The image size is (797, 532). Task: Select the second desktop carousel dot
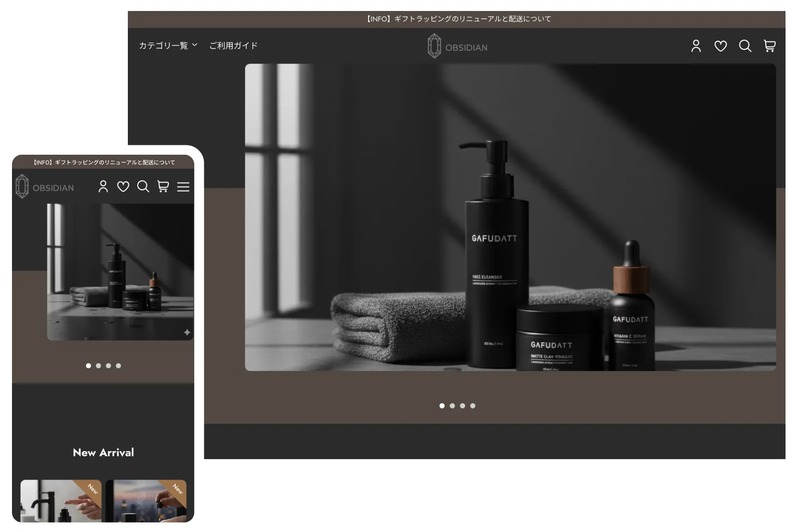click(x=452, y=406)
